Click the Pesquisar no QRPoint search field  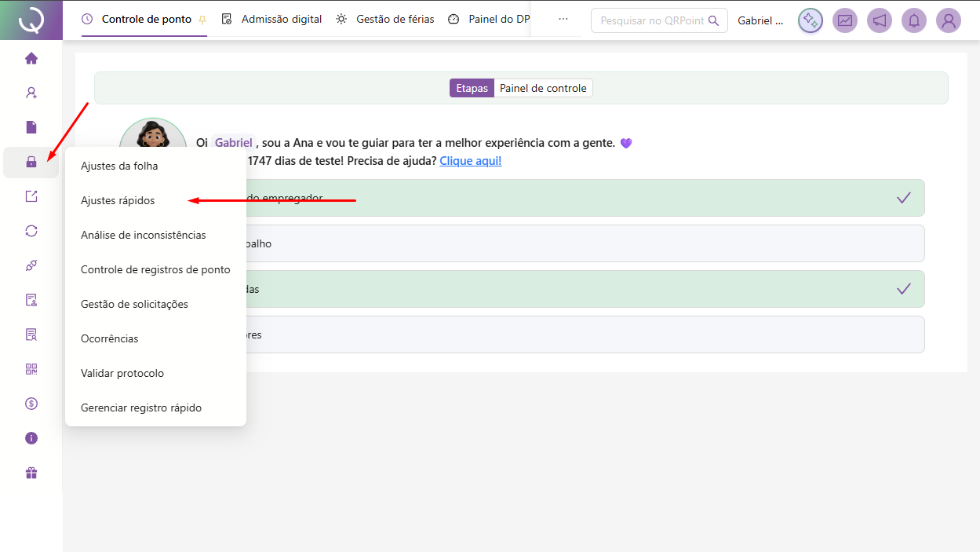tap(651, 20)
